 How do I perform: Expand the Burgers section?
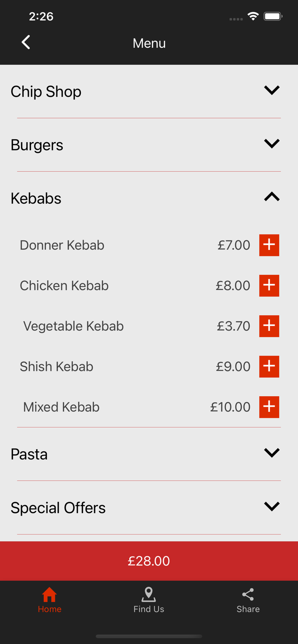pyautogui.click(x=271, y=143)
